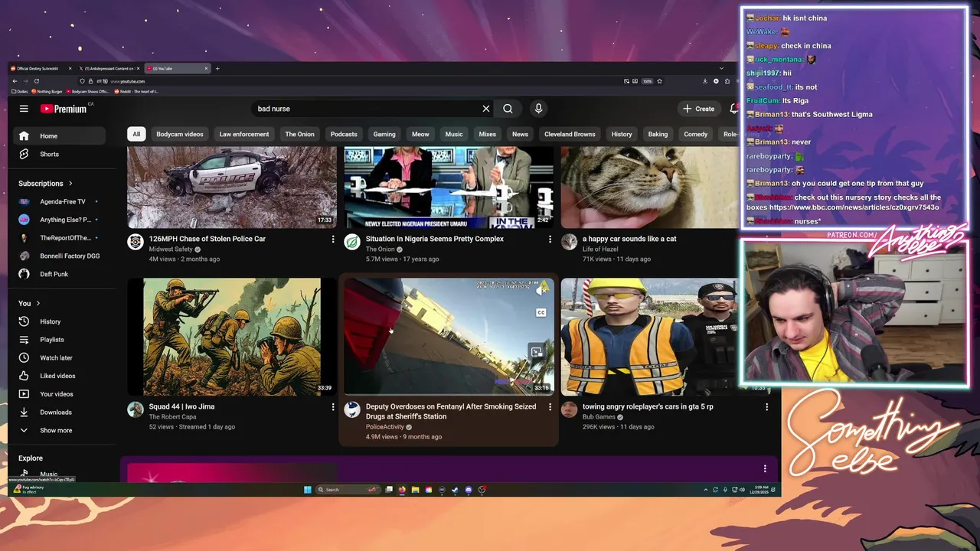The image size is (980, 551).
Task: Select the Bodycam videos filter chip
Action: tap(180, 134)
